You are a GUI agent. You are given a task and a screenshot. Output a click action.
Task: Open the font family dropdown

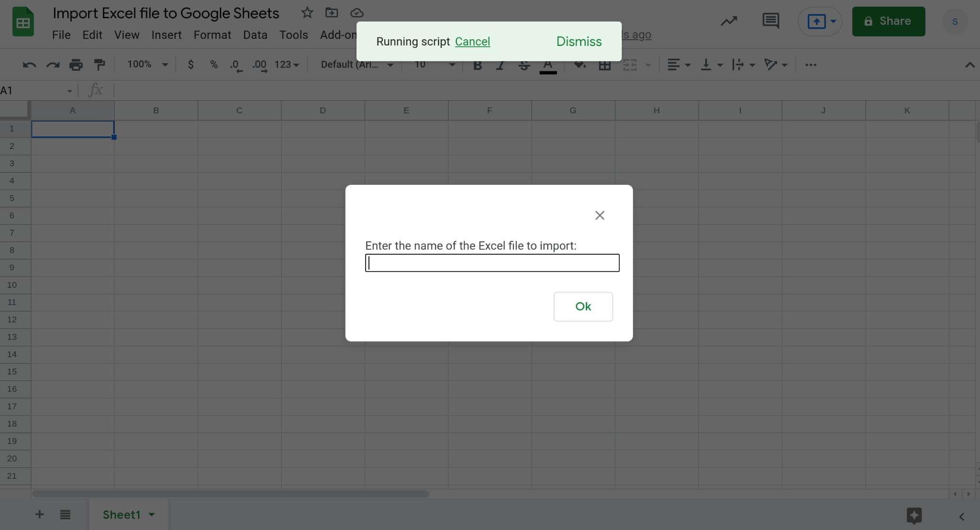point(357,65)
